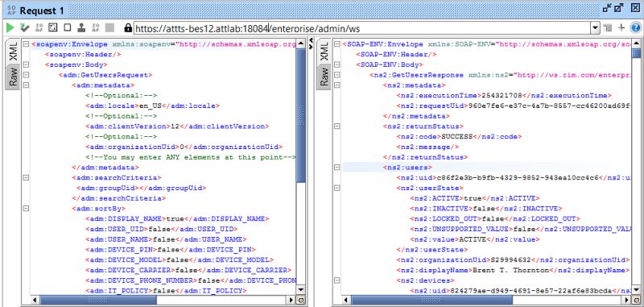This screenshot has height=307, width=644.
Task: Click the first SOAP icon in toolbar
Action: (x=39, y=28)
